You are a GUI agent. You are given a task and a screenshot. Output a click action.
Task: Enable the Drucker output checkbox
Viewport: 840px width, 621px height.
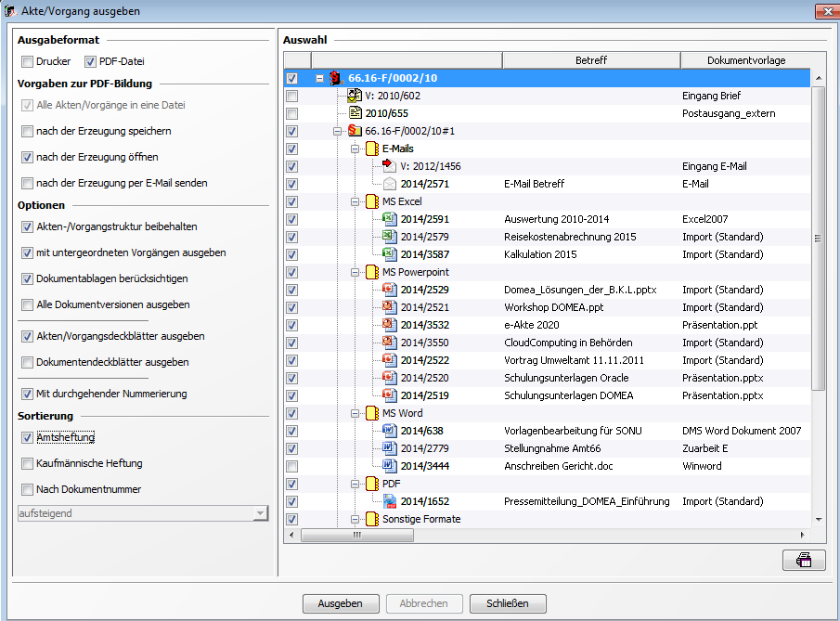tap(28, 62)
